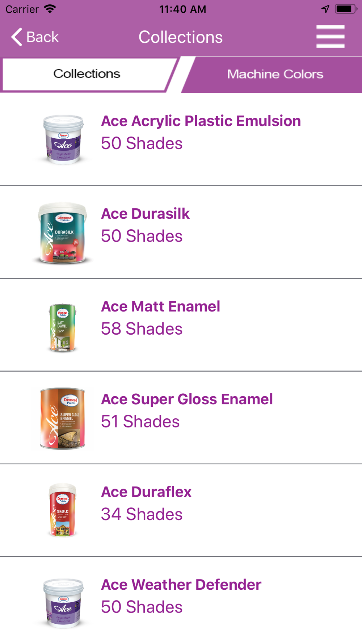Image resolution: width=362 pixels, height=644 pixels.
Task: Switch to the Machine Colors tab
Action: [x=275, y=74]
